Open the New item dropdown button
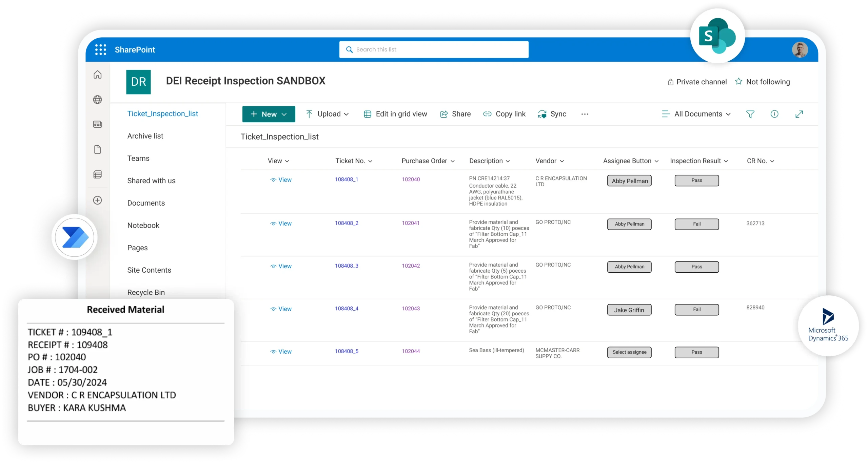 pyautogui.click(x=269, y=114)
